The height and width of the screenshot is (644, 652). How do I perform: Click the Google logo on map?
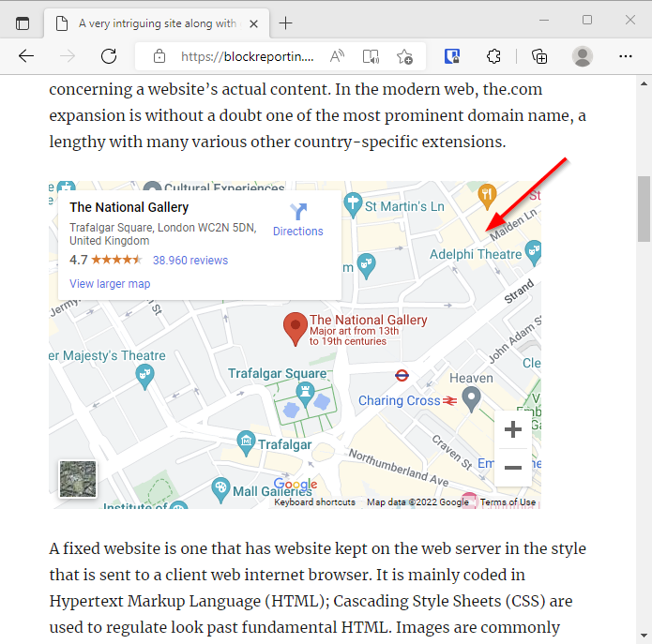coord(296,484)
